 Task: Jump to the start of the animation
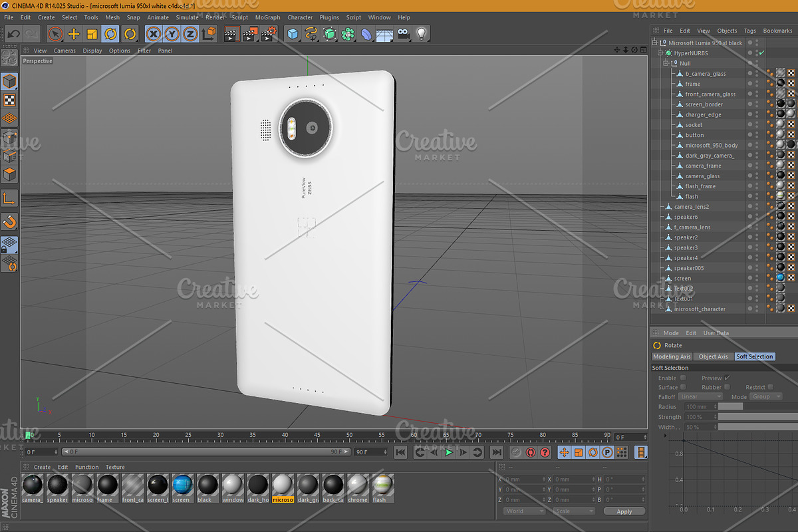point(401,452)
